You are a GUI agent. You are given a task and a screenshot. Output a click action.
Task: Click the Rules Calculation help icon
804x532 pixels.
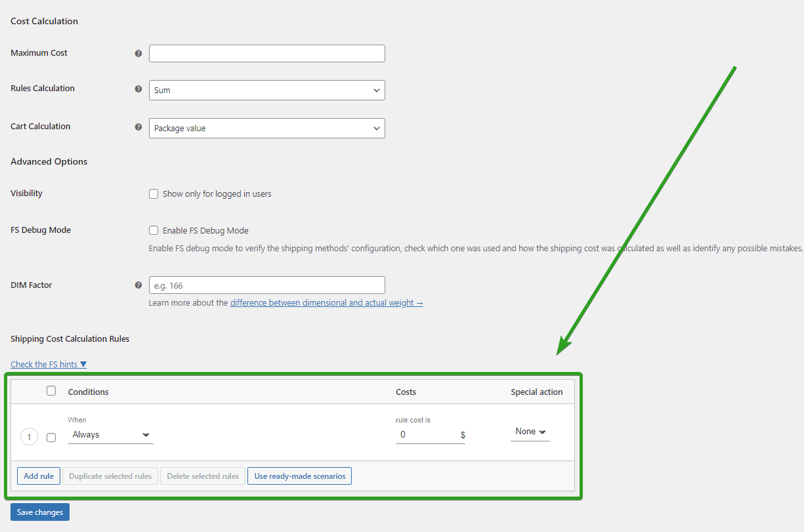[138, 89]
